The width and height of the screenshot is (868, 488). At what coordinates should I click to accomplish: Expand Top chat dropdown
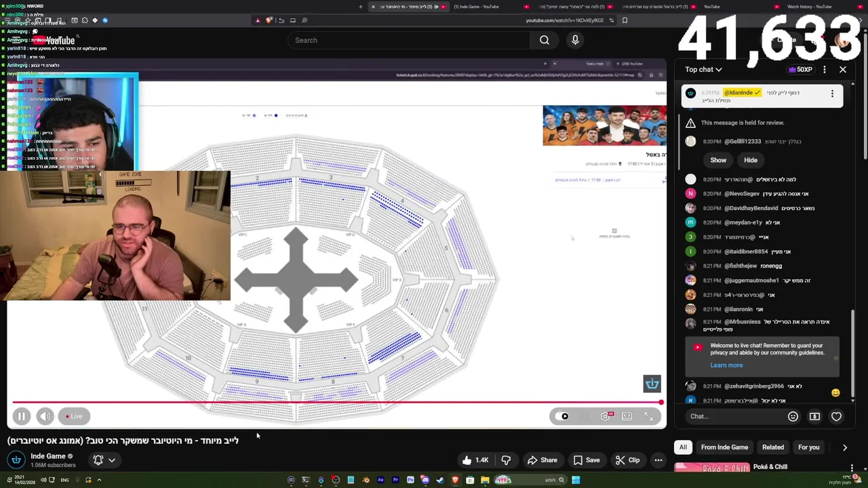[703, 69]
